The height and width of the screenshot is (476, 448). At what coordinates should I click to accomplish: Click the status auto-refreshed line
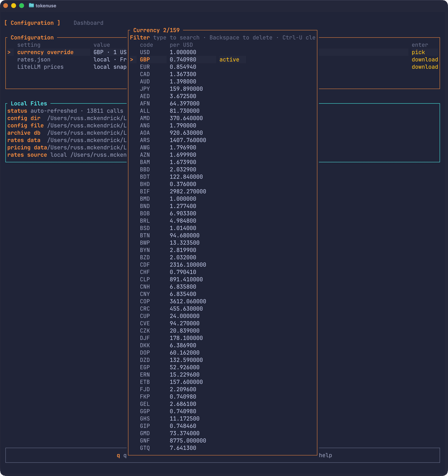(65, 111)
